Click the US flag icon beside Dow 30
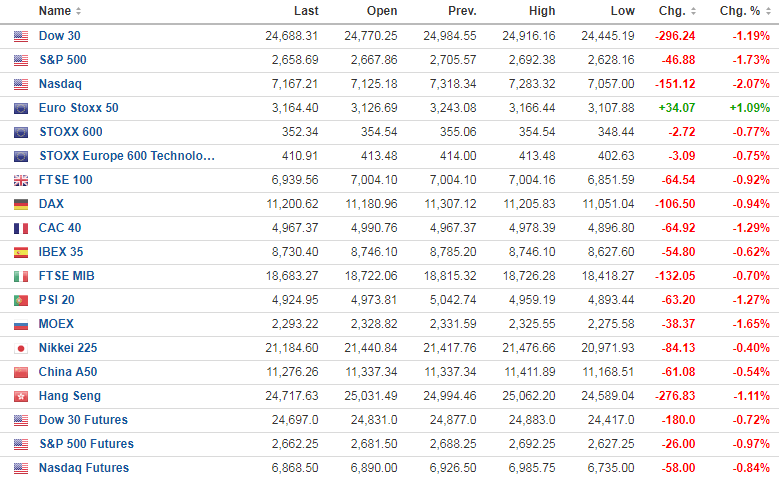 (21, 36)
